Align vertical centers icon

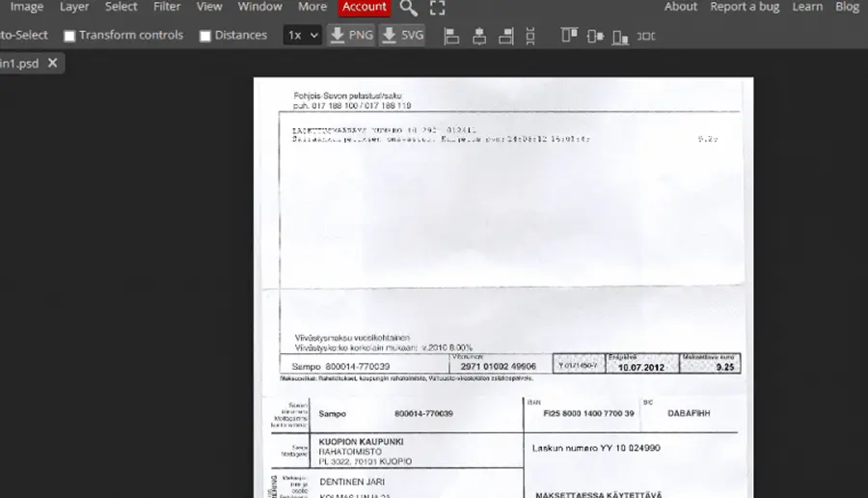click(x=595, y=36)
